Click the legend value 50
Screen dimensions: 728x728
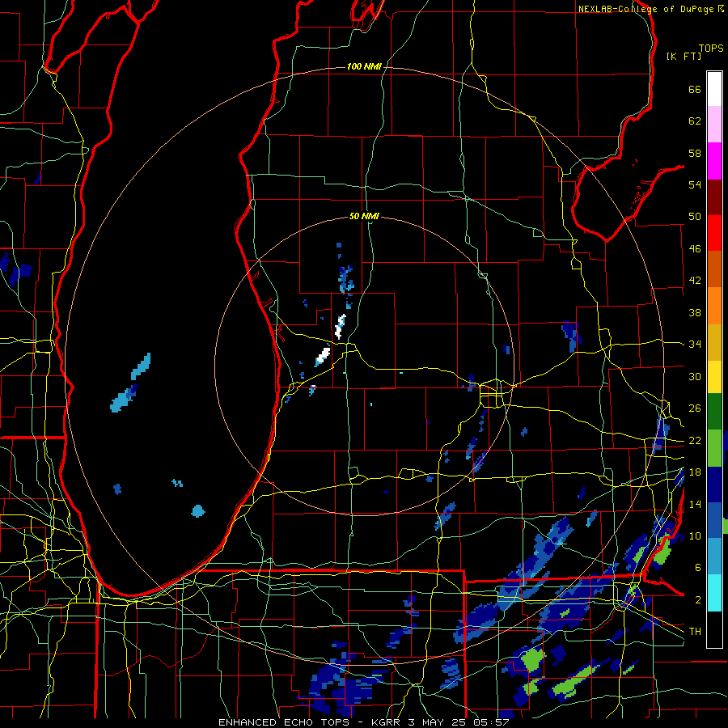coord(695,217)
